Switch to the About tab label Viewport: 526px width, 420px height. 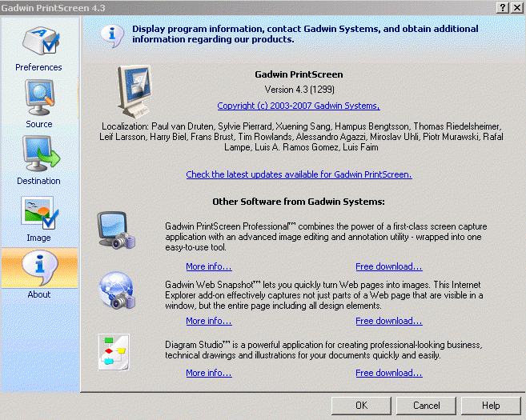39,294
